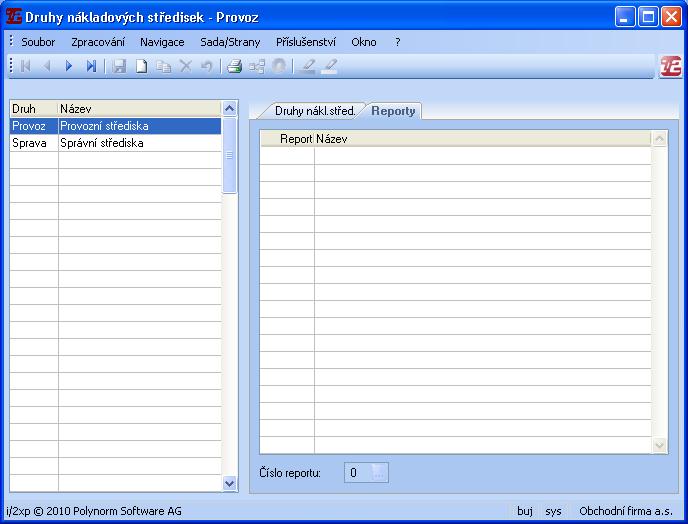The width and height of the screenshot is (688, 524).
Task: Open the Číslo reportu lookup button
Action: [379, 473]
